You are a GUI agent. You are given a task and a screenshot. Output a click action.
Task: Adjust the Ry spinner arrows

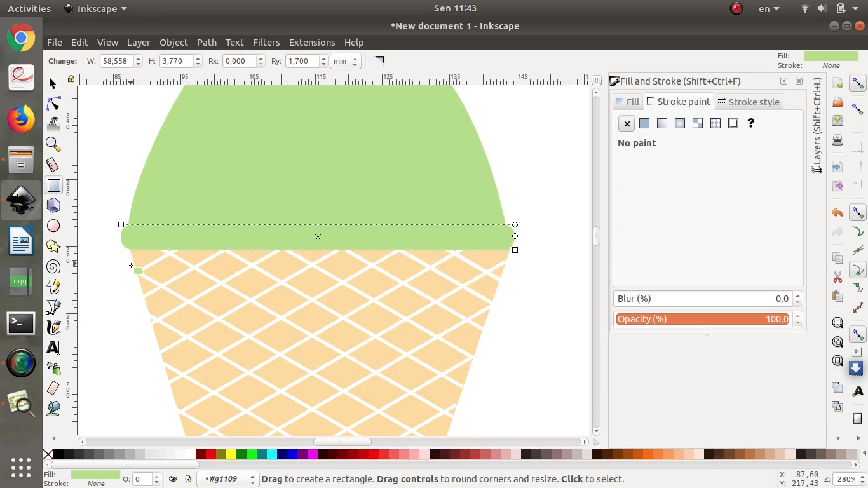click(323, 61)
